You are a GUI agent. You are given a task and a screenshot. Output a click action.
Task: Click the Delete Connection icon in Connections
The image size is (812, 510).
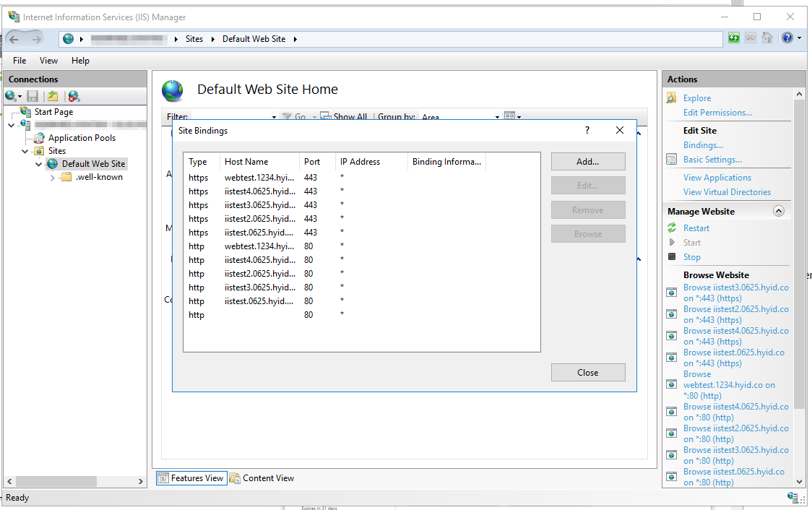tap(74, 96)
